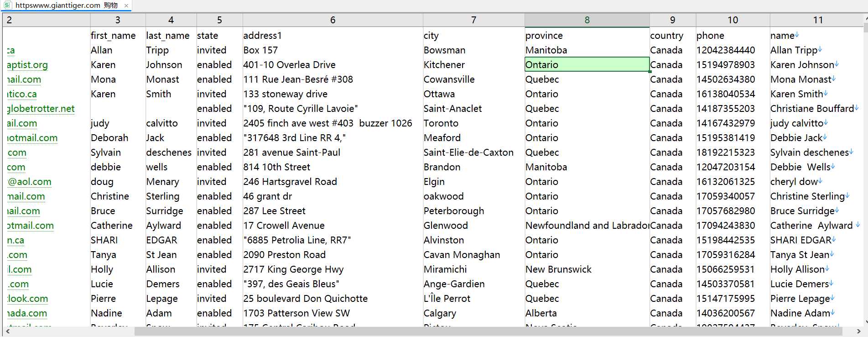
Task: Click the horizontal scroll right arrow
Action: point(858,332)
